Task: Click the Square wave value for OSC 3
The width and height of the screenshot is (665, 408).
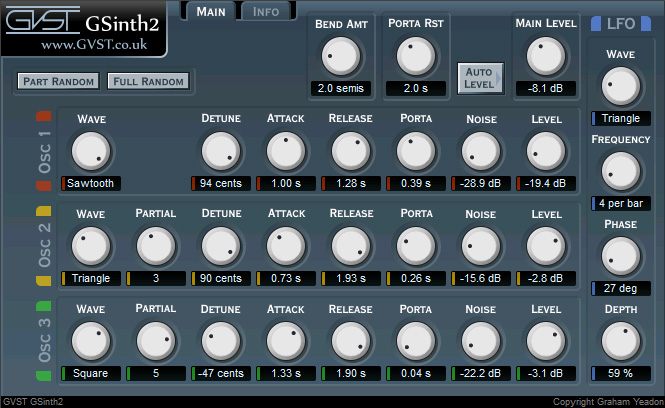Action: tap(91, 373)
